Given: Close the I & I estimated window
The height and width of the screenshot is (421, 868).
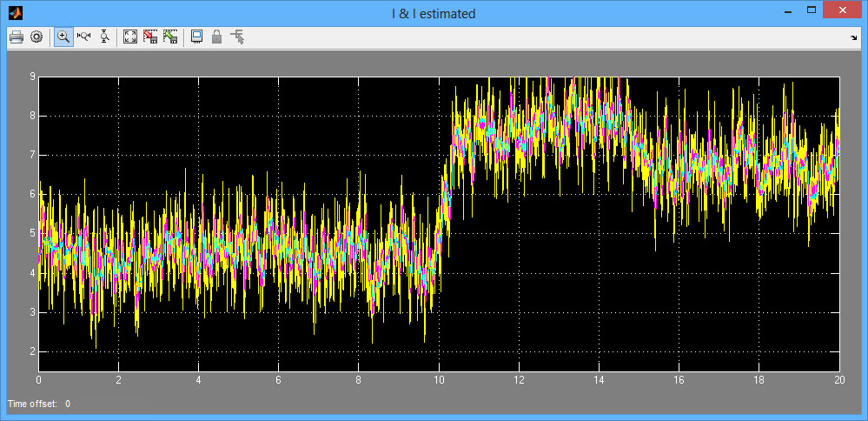Looking at the screenshot, I should tap(843, 10).
